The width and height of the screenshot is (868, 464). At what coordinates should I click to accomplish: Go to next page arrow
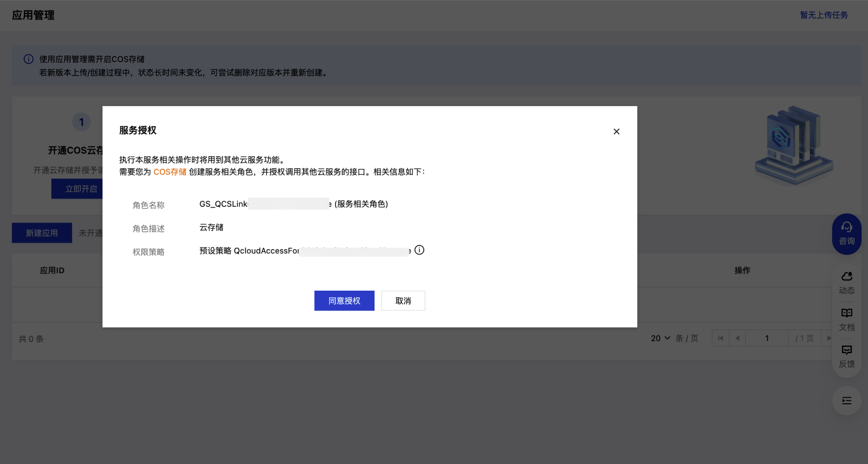pos(829,338)
